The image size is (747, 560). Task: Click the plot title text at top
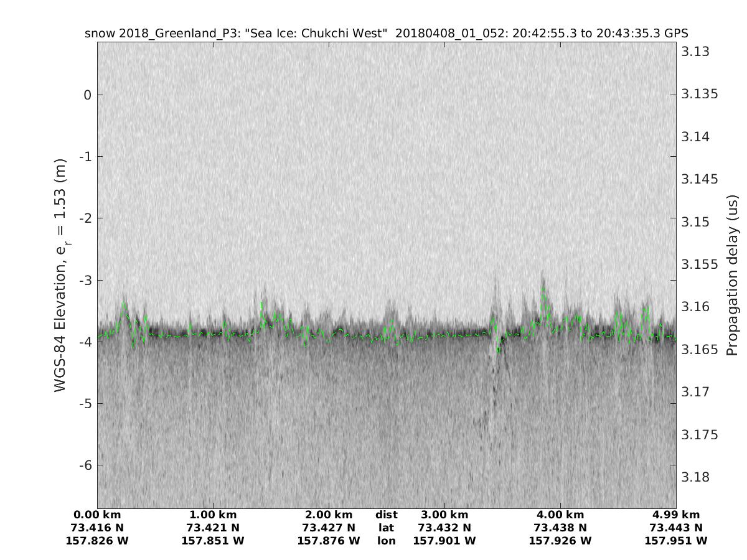point(386,34)
